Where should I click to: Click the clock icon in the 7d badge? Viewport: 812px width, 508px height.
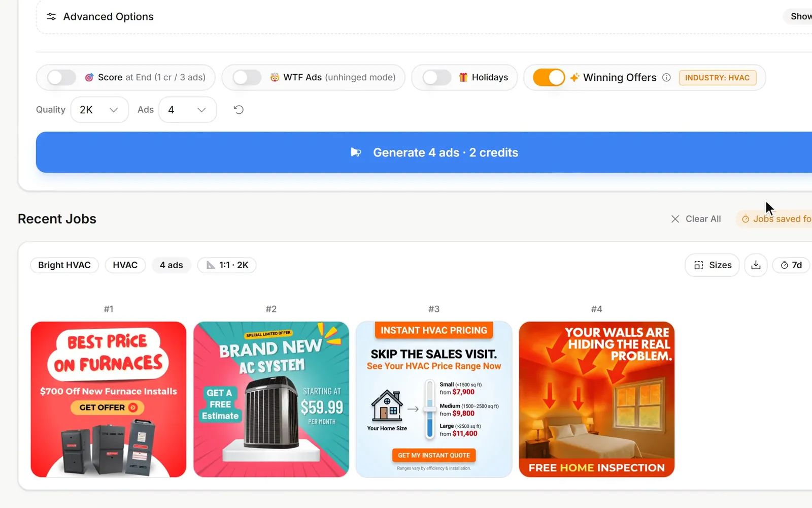point(785,265)
